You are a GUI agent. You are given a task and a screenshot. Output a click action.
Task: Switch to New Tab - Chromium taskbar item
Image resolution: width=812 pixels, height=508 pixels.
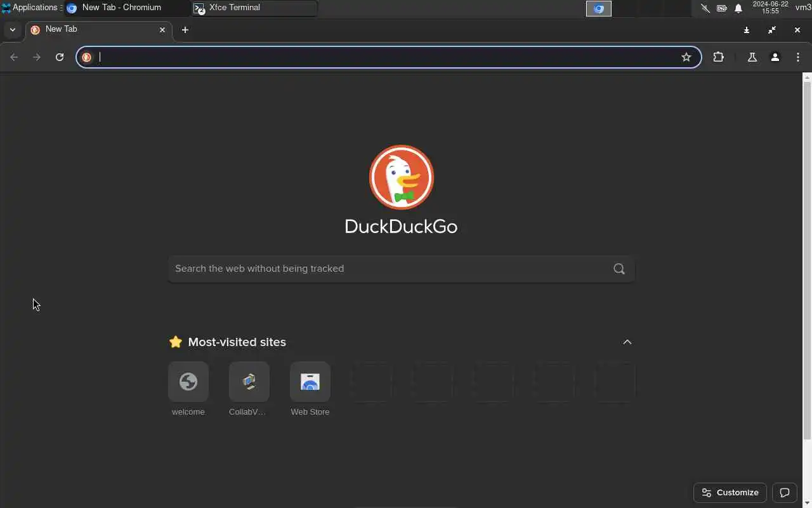(x=127, y=8)
